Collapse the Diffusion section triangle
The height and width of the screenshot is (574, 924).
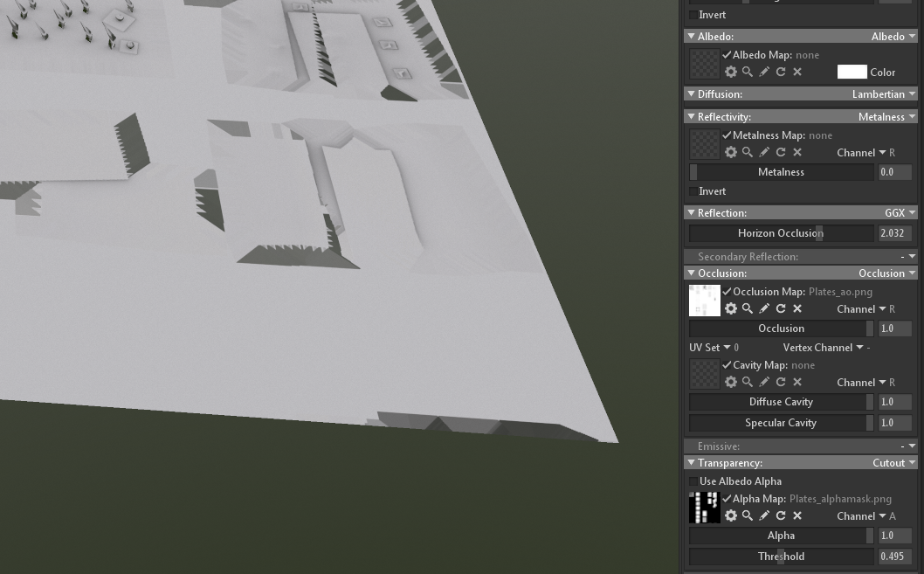pyautogui.click(x=691, y=93)
